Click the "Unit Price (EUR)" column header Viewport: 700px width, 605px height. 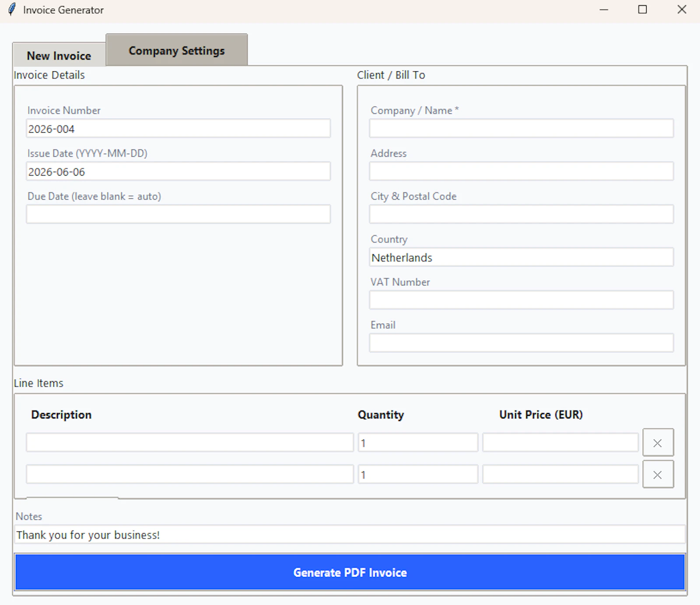coord(541,415)
